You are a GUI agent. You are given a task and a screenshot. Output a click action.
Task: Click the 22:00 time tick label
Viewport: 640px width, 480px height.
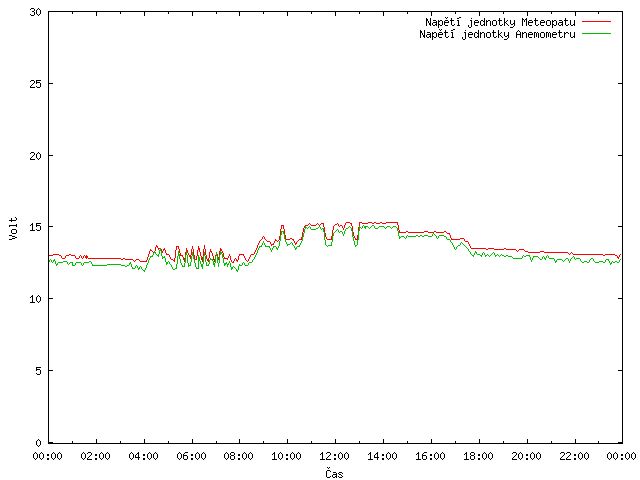pyautogui.click(x=574, y=456)
